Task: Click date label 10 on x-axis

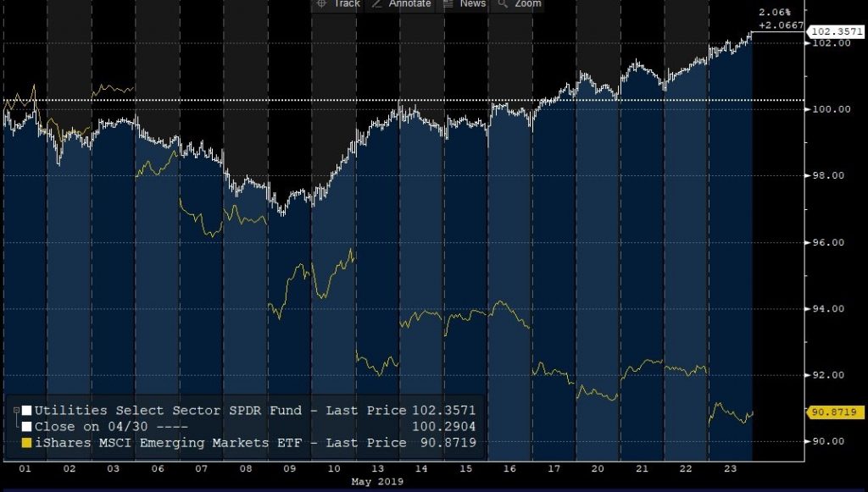Action: (334, 469)
